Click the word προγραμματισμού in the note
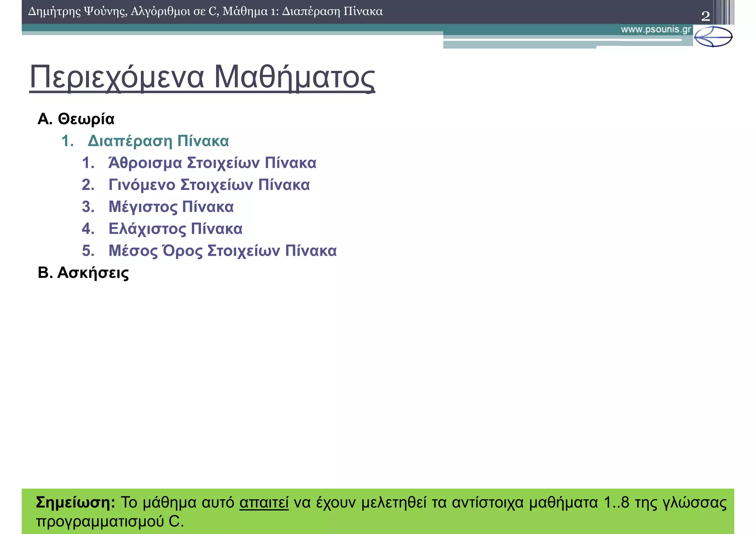Viewport: 756px width, 534px height. (100, 522)
